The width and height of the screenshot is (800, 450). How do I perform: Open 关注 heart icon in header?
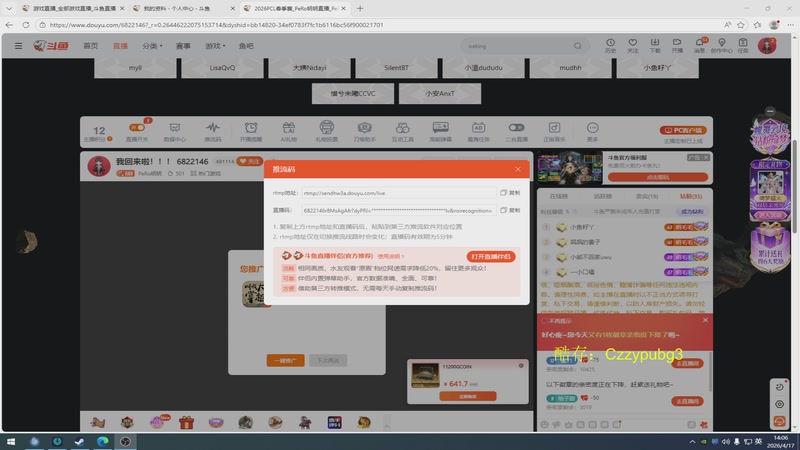(x=633, y=46)
